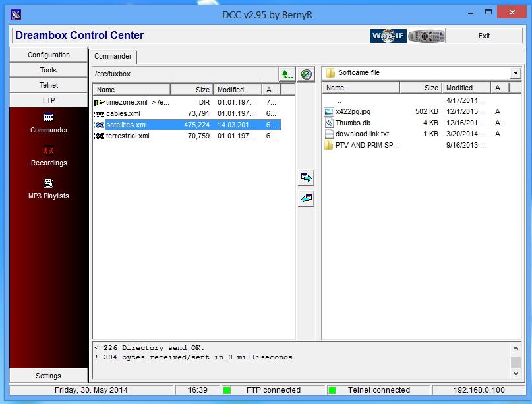Click the 192.168.0.100 status entry
The width and height of the screenshot is (532, 404).
coord(479,390)
